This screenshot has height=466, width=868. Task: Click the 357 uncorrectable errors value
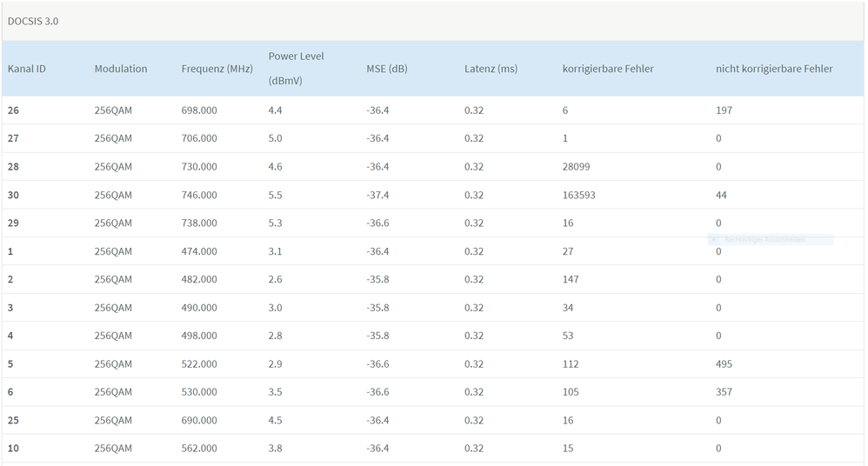pyautogui.click(x=724, y=392)
